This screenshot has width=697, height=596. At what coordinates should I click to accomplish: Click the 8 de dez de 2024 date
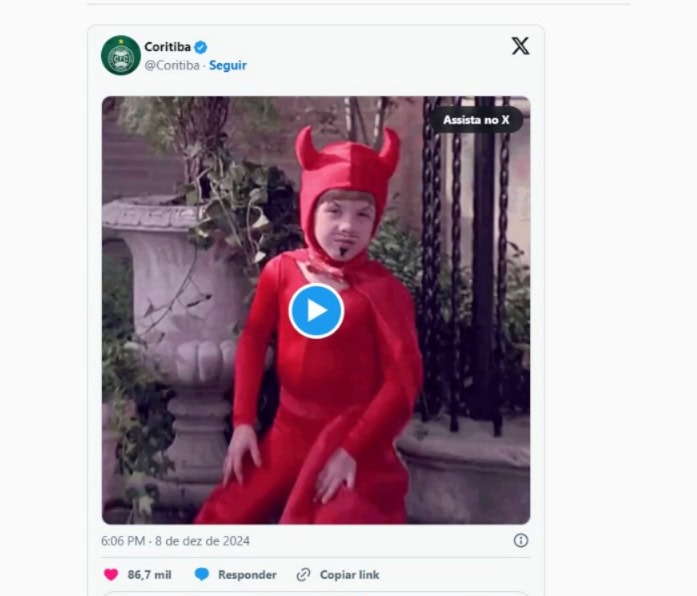(202, 541)
